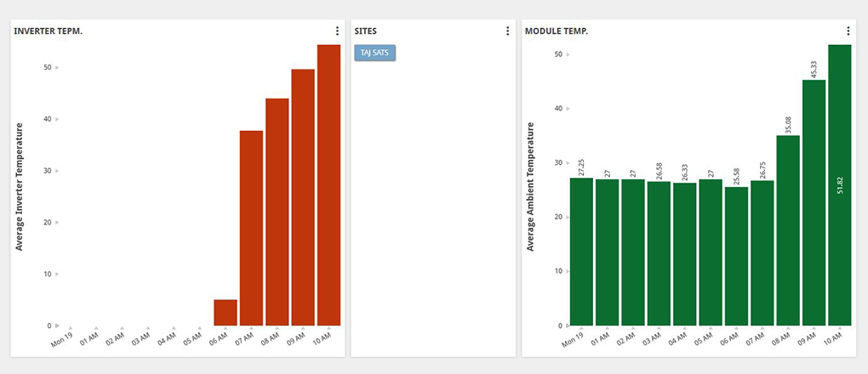Select the TAJ SATS site filter
The image size is (868, 374).
coord(374,53)
